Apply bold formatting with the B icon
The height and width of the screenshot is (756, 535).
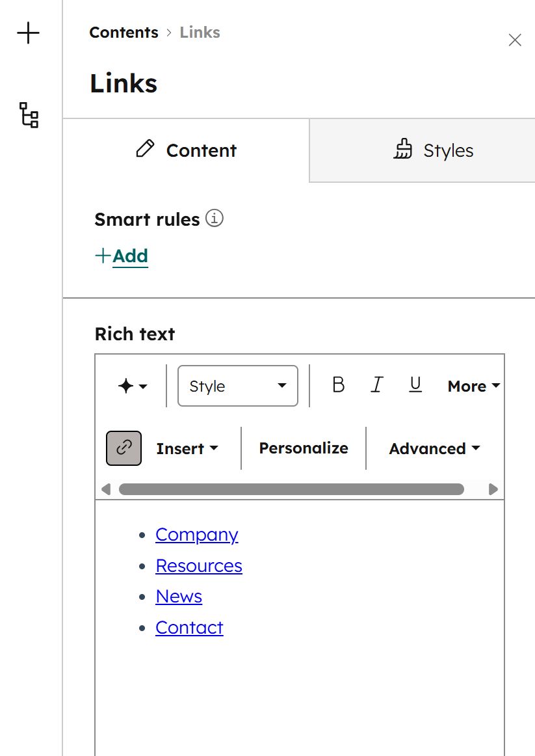pos(338,385)
